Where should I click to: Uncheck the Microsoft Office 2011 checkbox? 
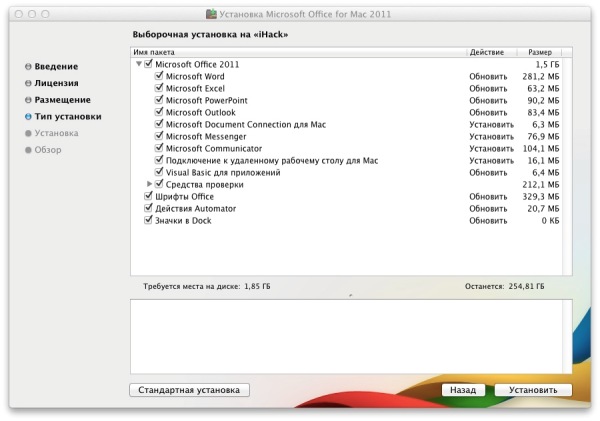click(x=148, y=64)
